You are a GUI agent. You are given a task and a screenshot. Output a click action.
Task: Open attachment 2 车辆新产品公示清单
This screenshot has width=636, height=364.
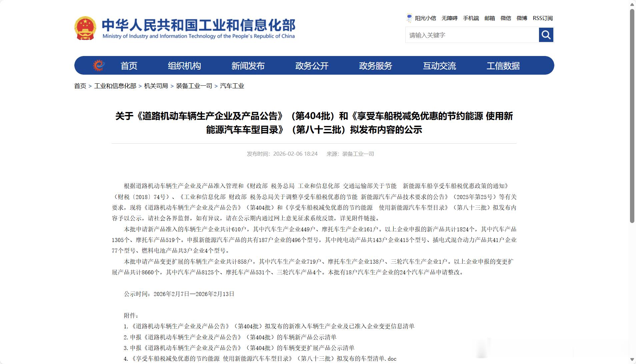(x=230, y=337)
